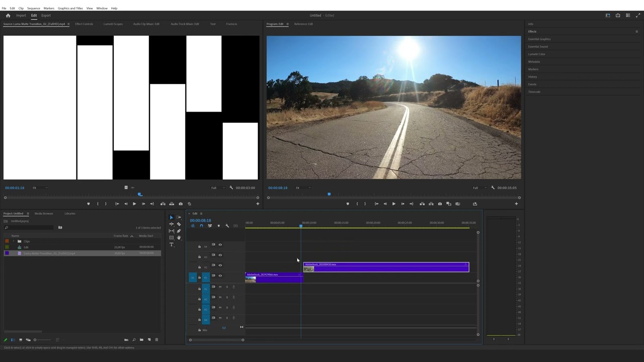Click the trash Clear icon in Project panel
The height and width of the screenshot is (362, 644).
click(x=156, y=340)
